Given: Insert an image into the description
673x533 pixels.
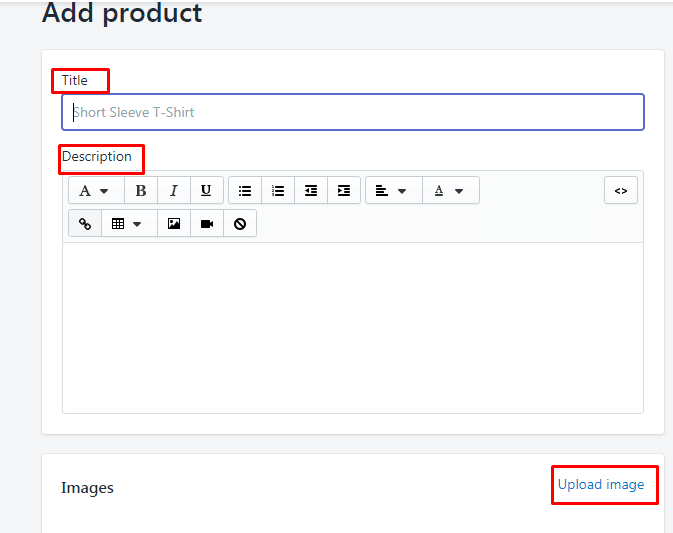Looking at the screenshot, I should 174,223.
